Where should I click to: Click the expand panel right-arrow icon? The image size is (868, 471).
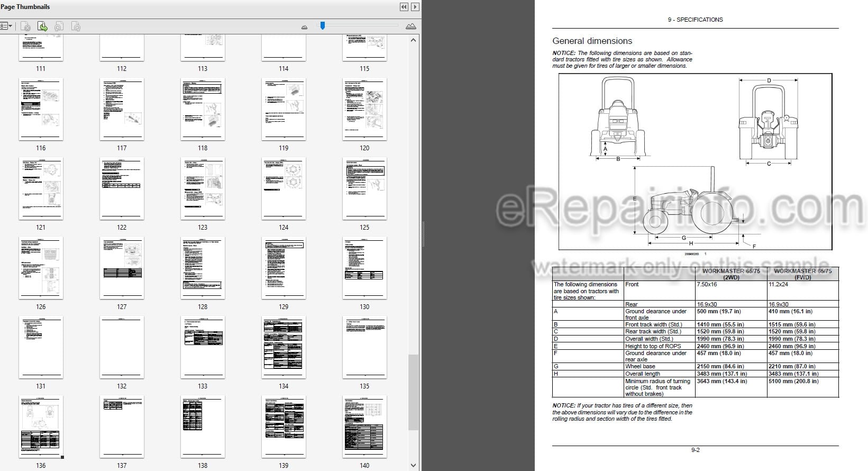click(415, 7)
